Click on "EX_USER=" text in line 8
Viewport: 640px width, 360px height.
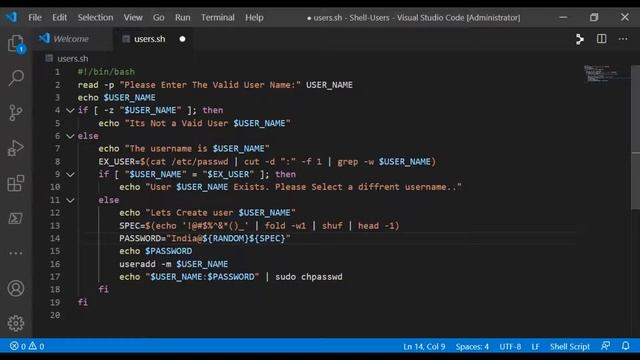(x=119, y=162)
